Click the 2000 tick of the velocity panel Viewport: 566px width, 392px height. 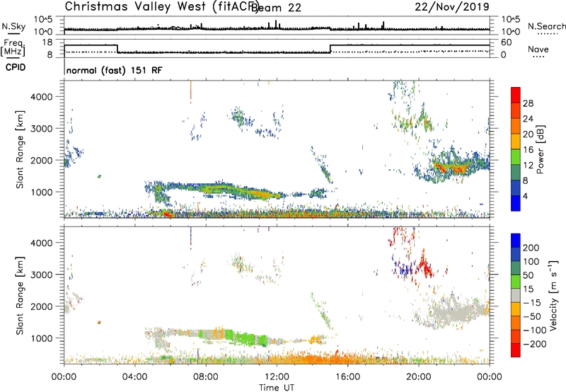coord(41,306)
